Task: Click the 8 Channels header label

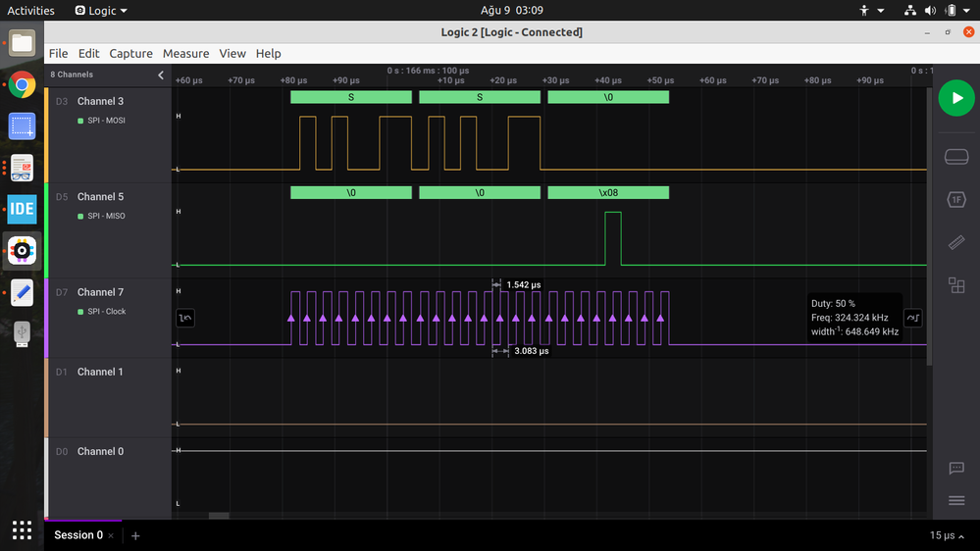Action: (72, 75)
